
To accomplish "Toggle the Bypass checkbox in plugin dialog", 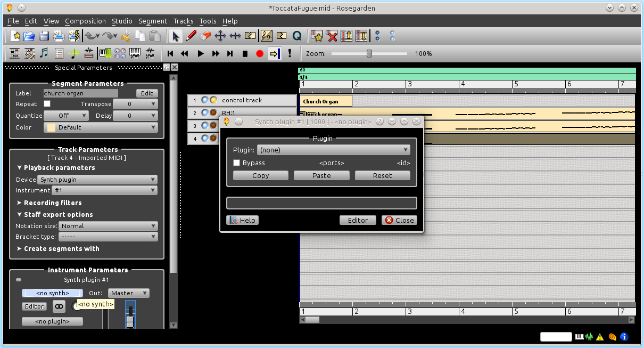I will coord(237,163).
